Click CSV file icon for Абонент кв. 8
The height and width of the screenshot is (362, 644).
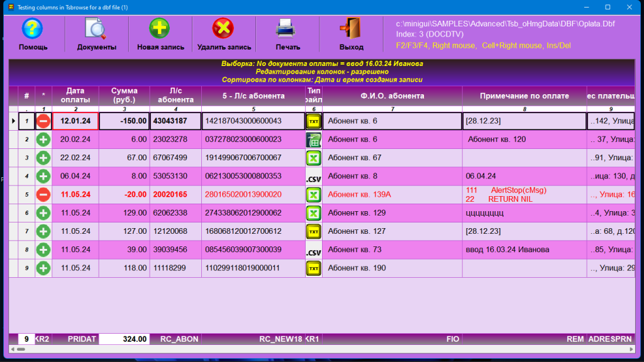[314, 177]
